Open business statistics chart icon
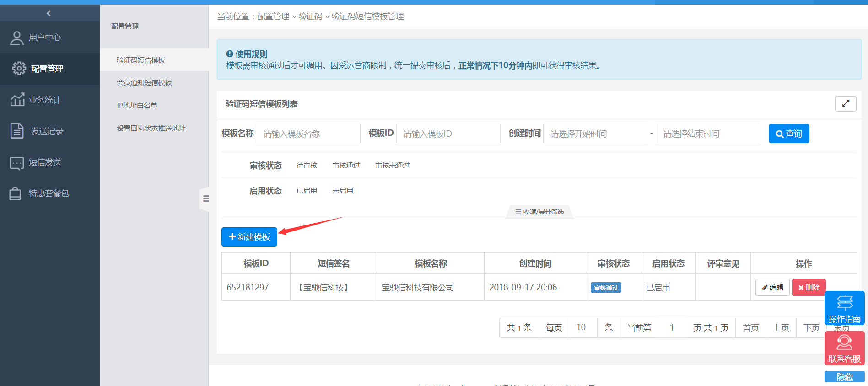 17,100
